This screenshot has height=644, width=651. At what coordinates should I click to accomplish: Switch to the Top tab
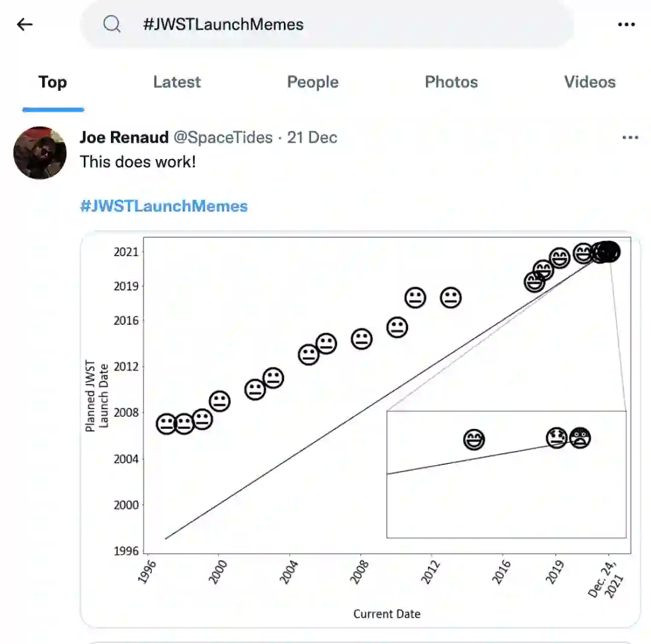click(52, 83)
